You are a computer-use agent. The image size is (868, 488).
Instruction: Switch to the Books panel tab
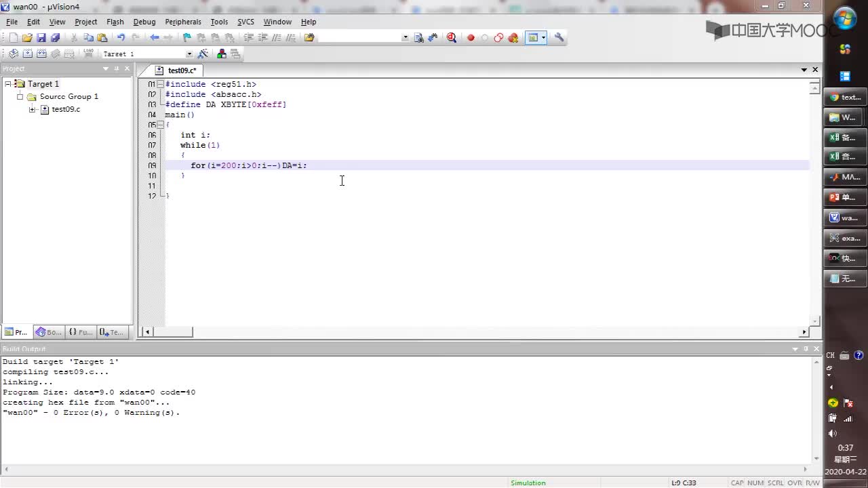(x=48, y=332)
